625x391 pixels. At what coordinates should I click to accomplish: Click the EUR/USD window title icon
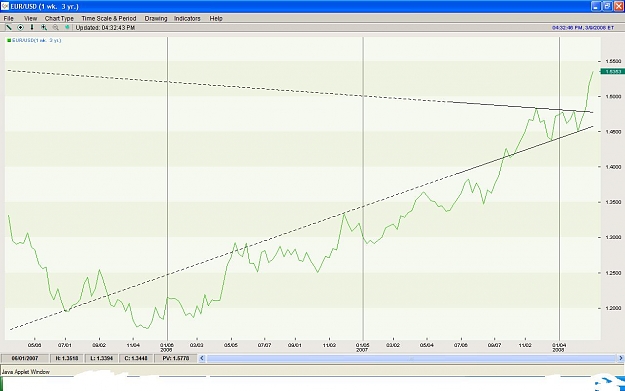point(5,6)
